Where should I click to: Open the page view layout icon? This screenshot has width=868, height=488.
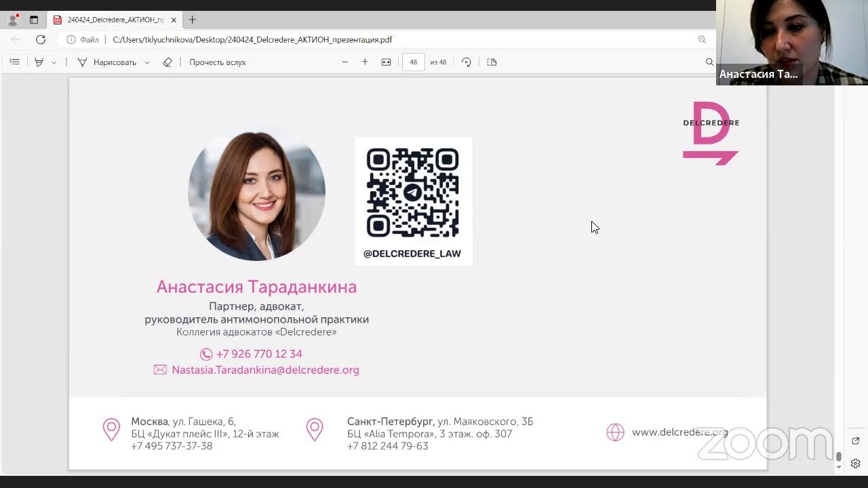pyautogui.click(x=492, y=62)
